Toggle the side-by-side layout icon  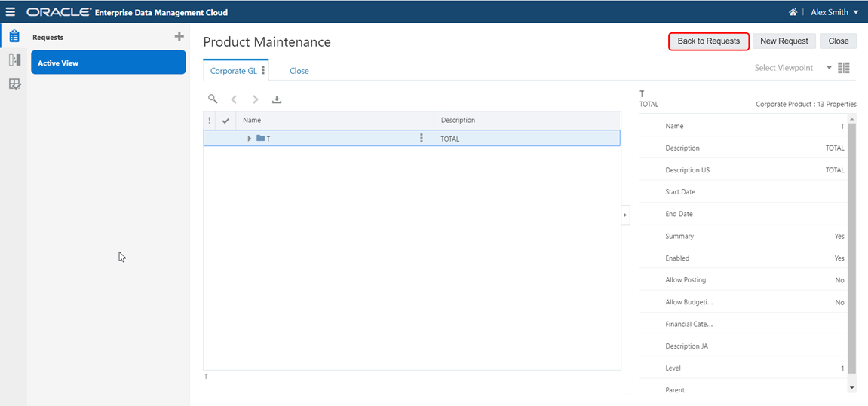click(x=844, y=68)
